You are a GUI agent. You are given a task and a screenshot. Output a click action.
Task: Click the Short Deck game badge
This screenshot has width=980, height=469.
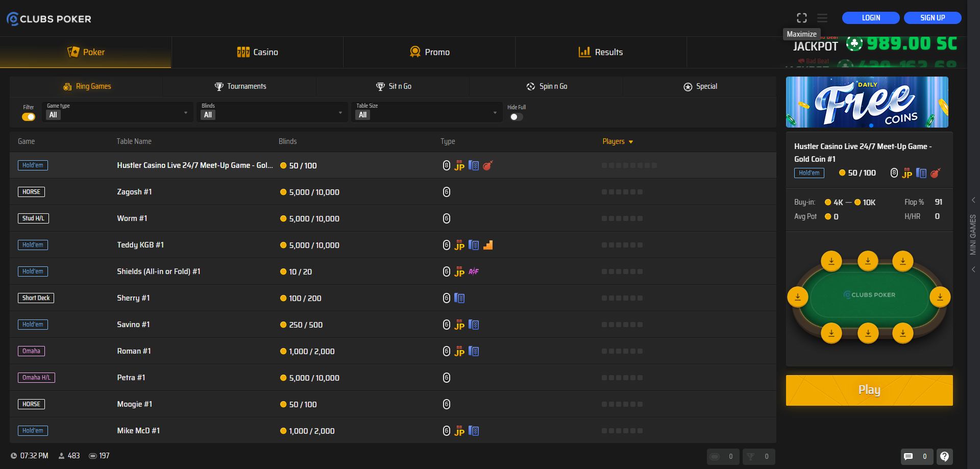(36, 298)
